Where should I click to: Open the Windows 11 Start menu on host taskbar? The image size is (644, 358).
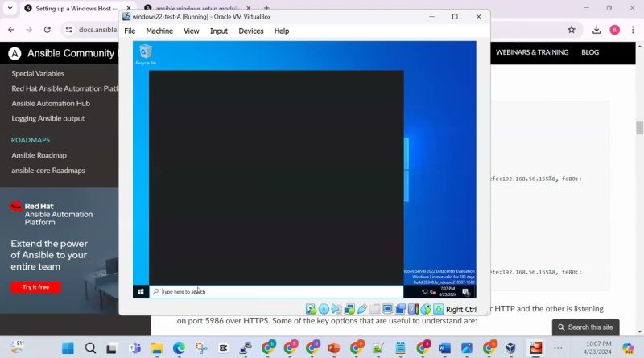click(68, 348)
